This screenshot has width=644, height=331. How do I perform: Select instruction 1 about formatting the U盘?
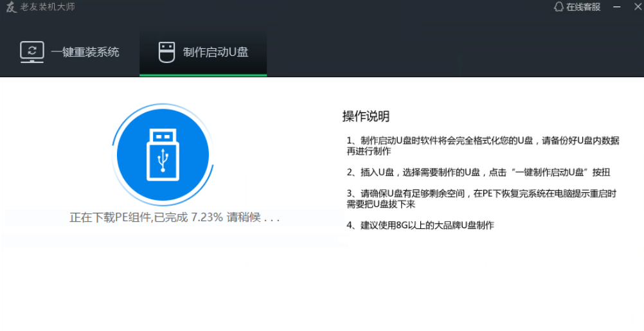pos(482,146)
